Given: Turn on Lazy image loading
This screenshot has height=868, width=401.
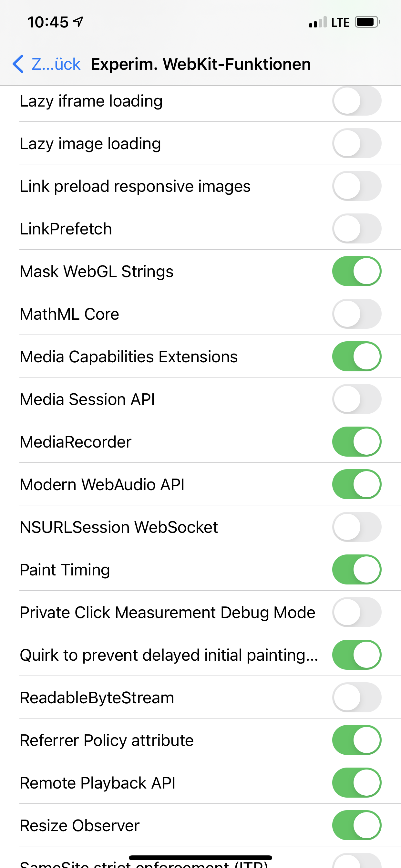Looking at the screenshot, I should click(356, 143).
